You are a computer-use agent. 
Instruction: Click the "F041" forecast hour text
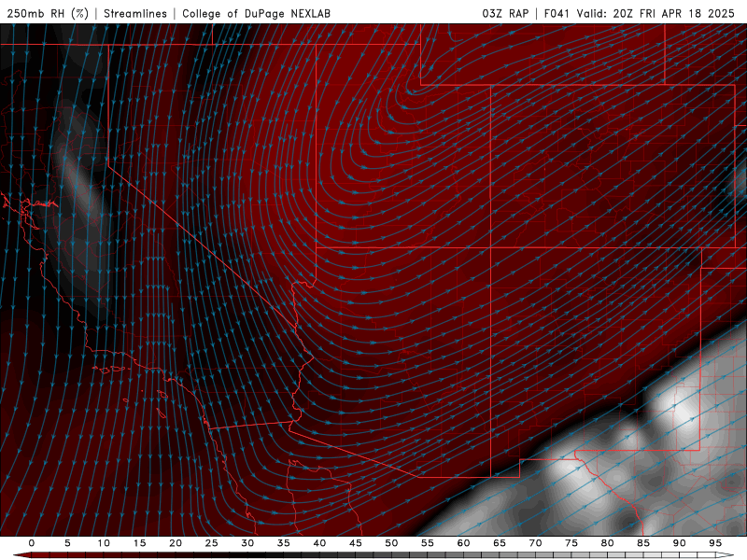(557, 13)
